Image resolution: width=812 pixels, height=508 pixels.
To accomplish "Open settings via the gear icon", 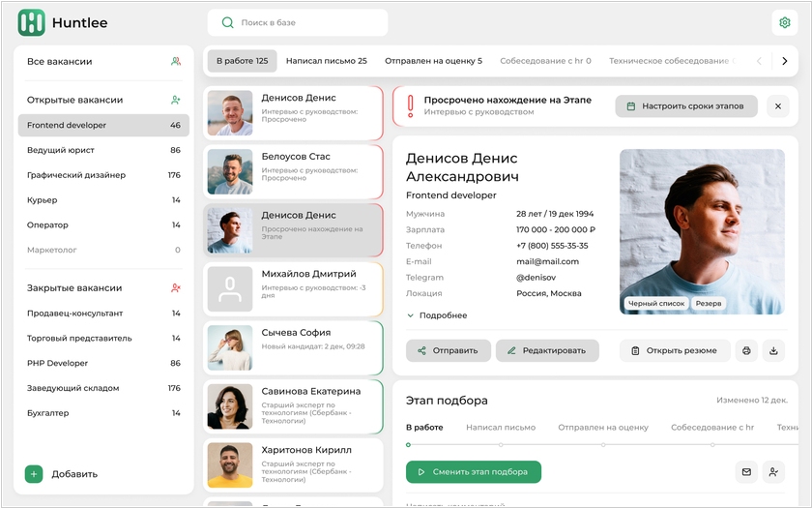I will [785, 23].
